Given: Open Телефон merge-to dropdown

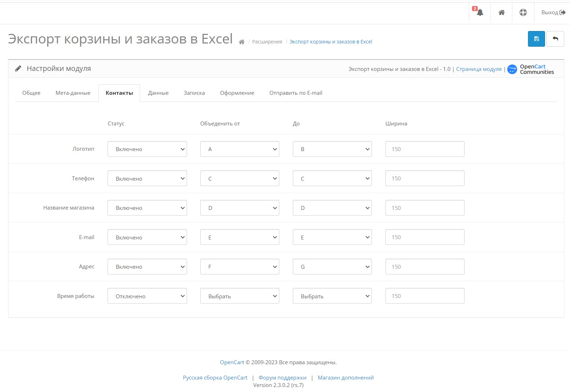Looking at the screenshot, I should point(332,178).
